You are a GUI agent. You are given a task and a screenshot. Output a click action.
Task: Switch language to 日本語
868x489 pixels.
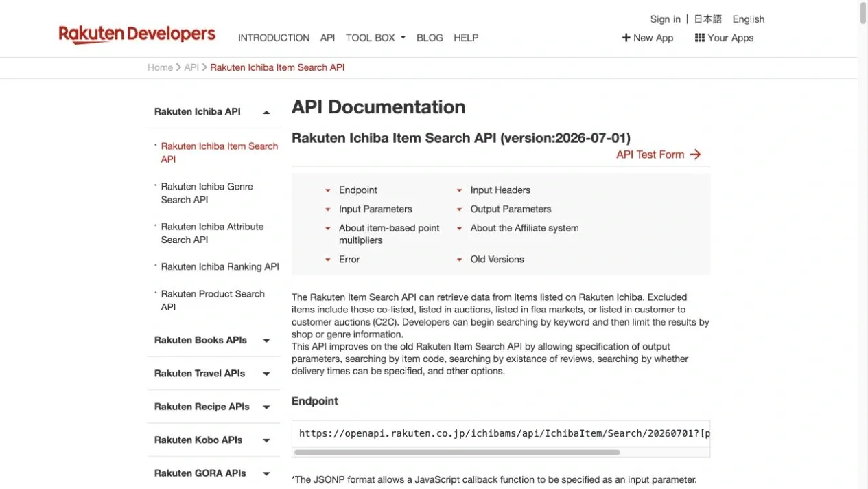coord(707,19)
